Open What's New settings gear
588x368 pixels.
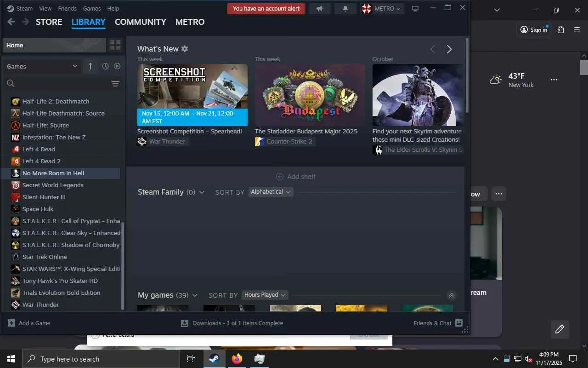point(185,49)
